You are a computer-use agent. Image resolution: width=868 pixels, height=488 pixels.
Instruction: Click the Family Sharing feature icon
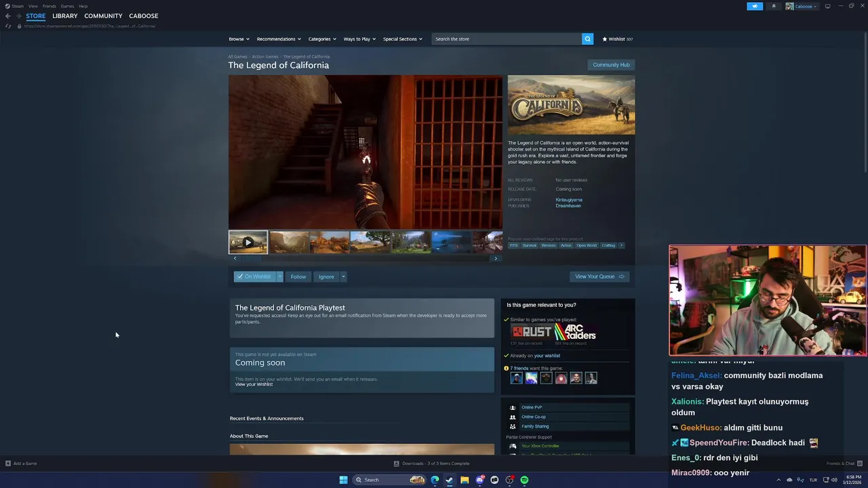click(513, 426)
